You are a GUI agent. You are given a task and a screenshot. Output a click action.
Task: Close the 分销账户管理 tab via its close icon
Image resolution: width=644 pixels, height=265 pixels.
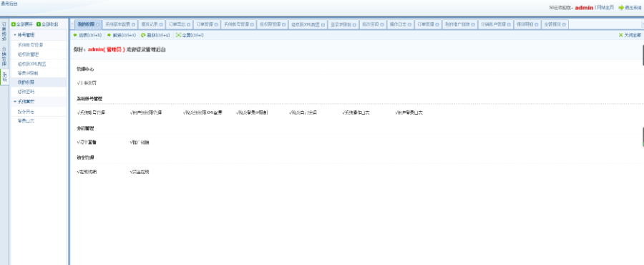point(509,24)
